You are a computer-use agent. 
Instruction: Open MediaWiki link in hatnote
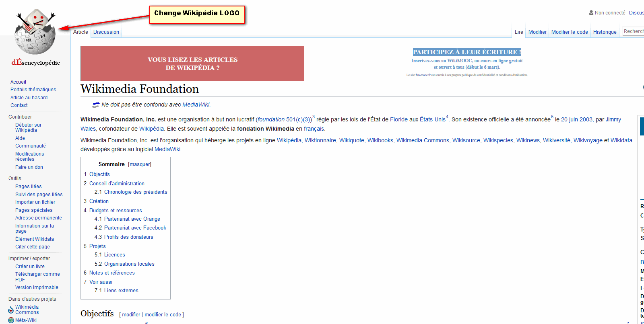tap(196, 105)
